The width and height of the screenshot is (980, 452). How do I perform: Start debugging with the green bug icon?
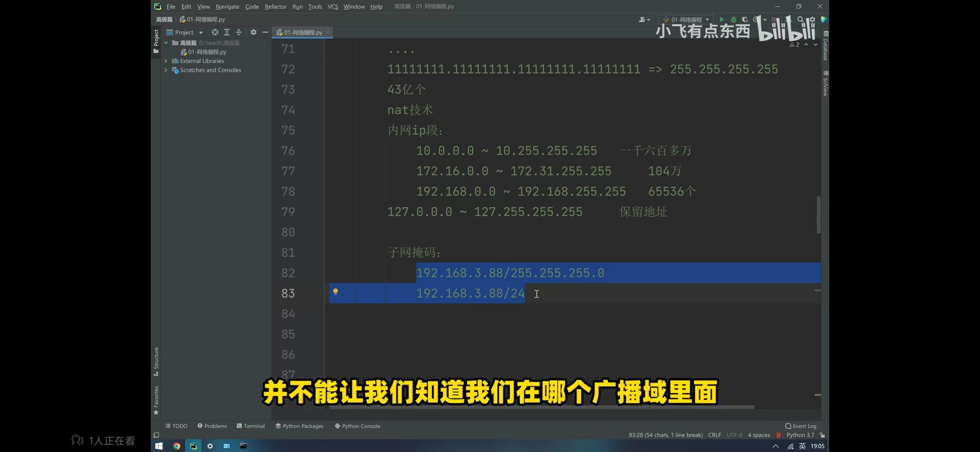pos(733,19)
